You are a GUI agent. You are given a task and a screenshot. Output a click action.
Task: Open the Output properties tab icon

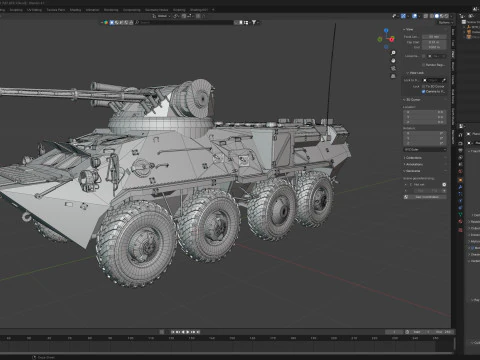[x=461, y=151]
